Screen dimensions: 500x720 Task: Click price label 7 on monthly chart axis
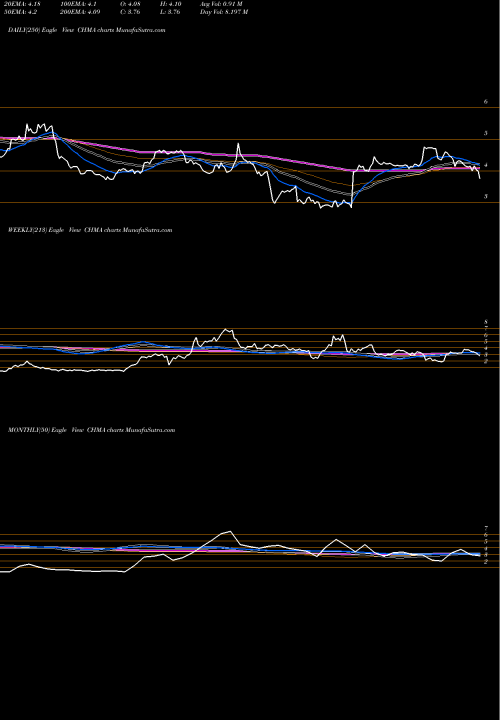[x=486, y=528]
